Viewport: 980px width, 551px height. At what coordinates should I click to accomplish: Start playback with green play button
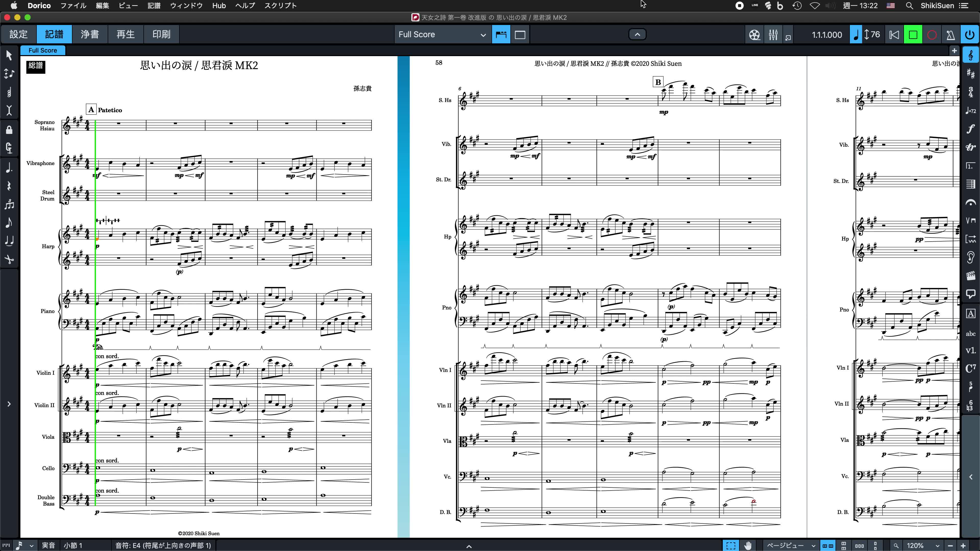click(913, 35)
